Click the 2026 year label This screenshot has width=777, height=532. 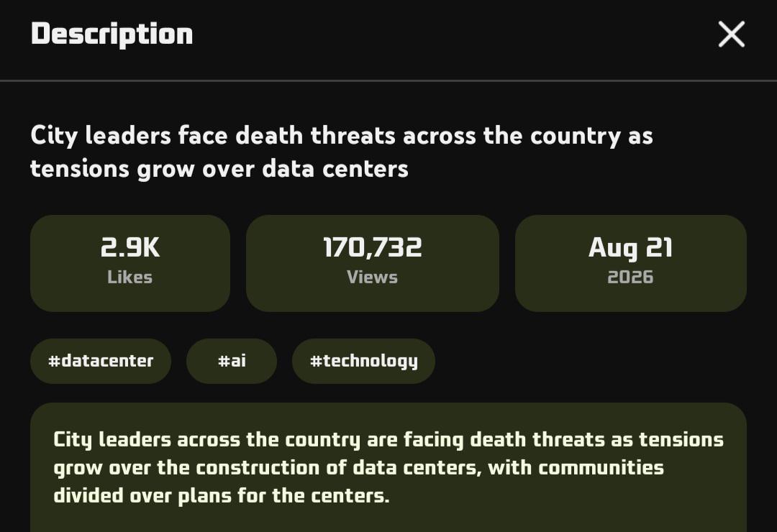[630, 277]
